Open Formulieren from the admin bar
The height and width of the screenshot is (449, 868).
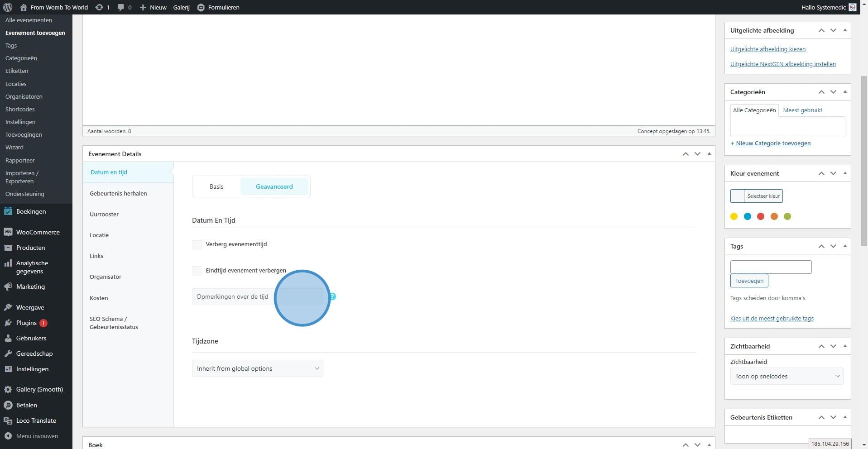pos(218,7)
